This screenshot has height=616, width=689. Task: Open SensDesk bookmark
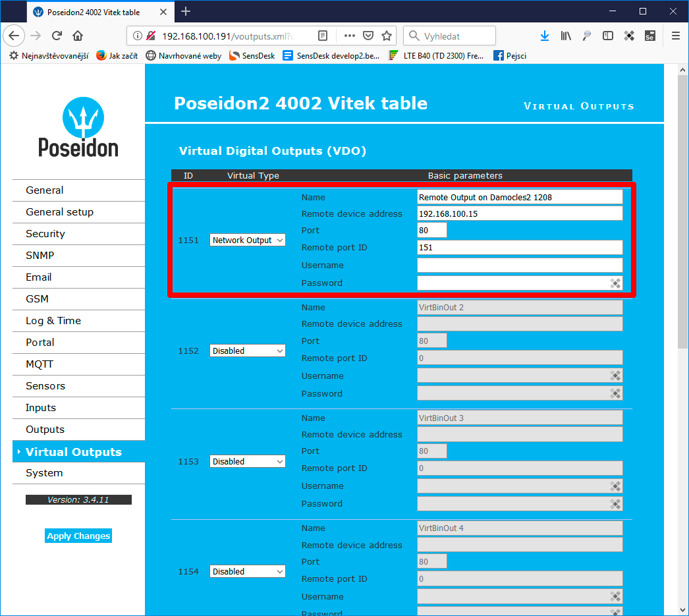(252, 56)
